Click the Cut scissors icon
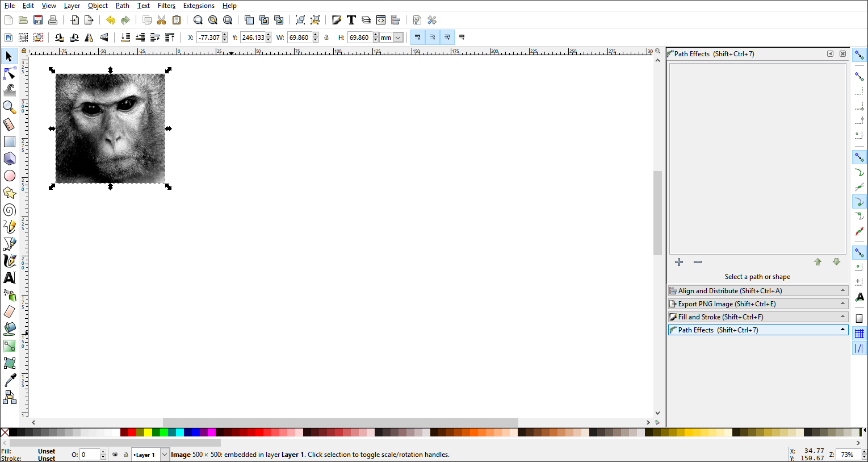 coord(162,20)
